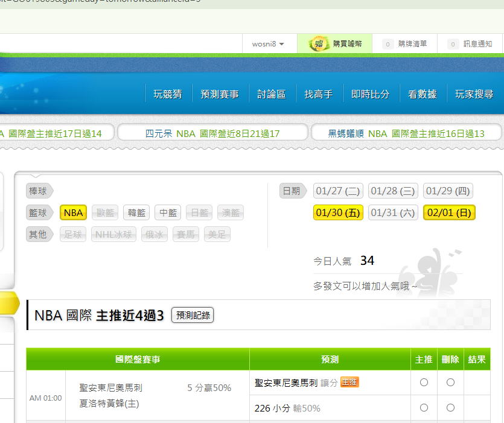504x423 pixels.
Task: Click the 購買噱幣 coin icon
Action: pos(319,44)
